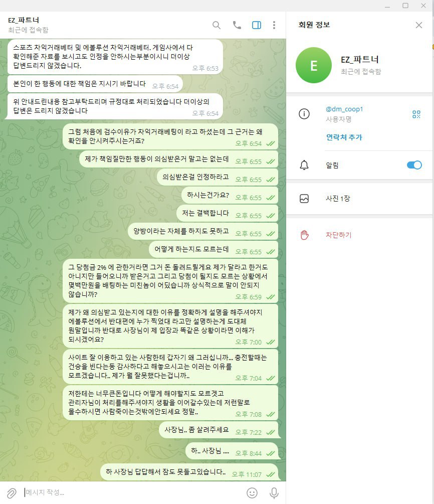Show QR code for @dm_coop1
This screenshot has width=434, height=504.
(x=416, y=114)
